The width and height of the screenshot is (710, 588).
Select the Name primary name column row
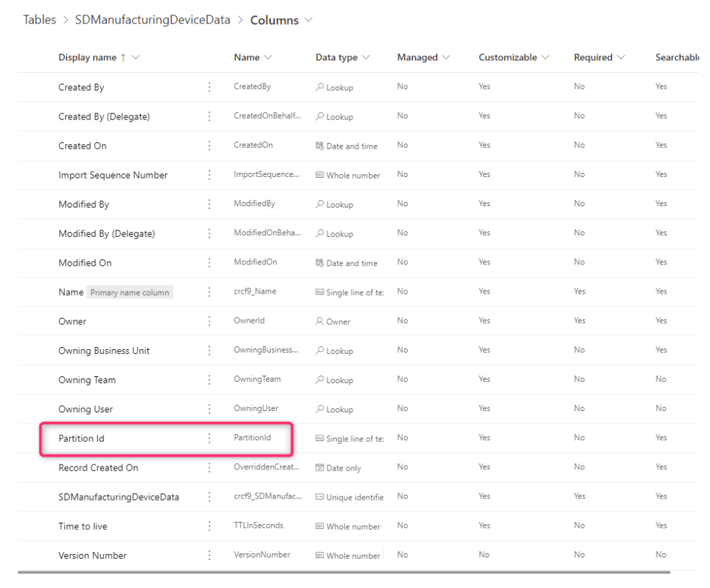[71, 292]
